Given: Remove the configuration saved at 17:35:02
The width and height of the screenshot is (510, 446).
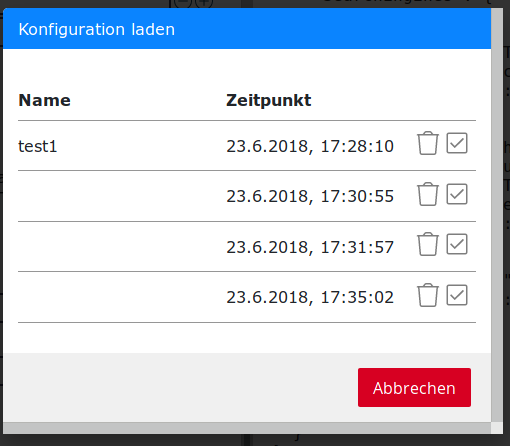Looking at the screenshot, I should (x=428, y=295).
